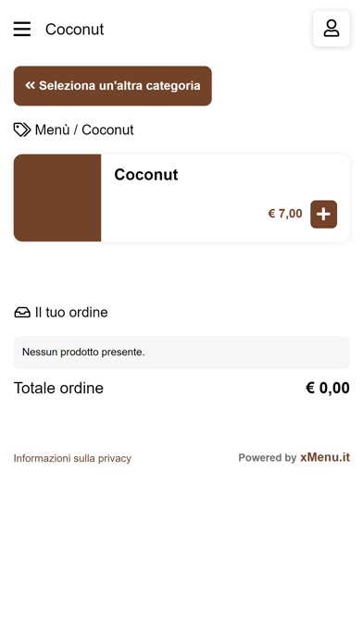Open the bold Coconut product title
The image size is (363, 644).
point(146,175)
